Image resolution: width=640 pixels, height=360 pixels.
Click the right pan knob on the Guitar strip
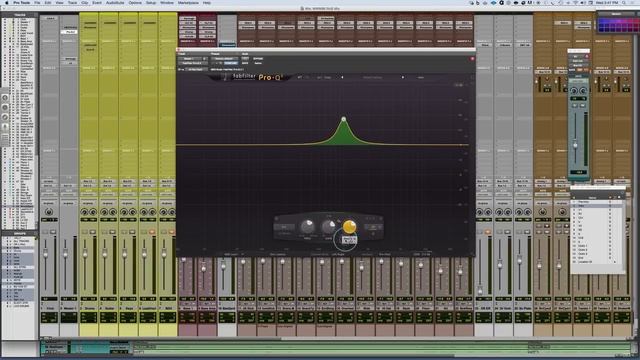[113, 212]
